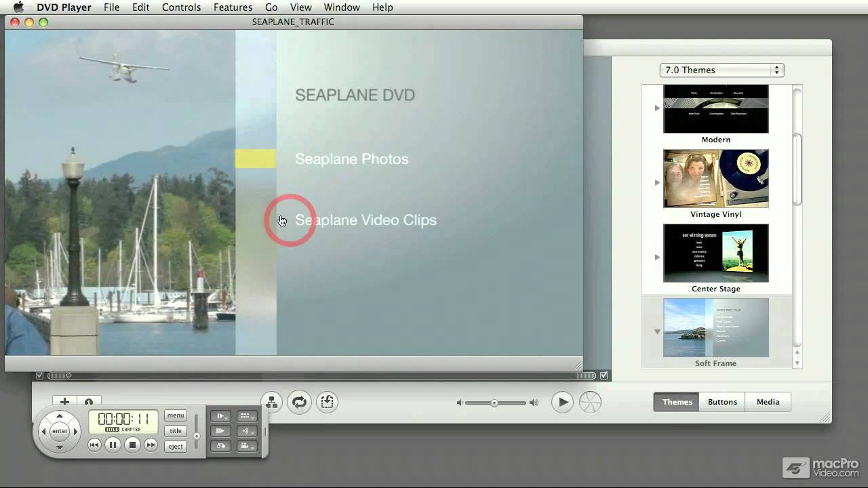Open the iDVD info inspector button

[88, 401]
